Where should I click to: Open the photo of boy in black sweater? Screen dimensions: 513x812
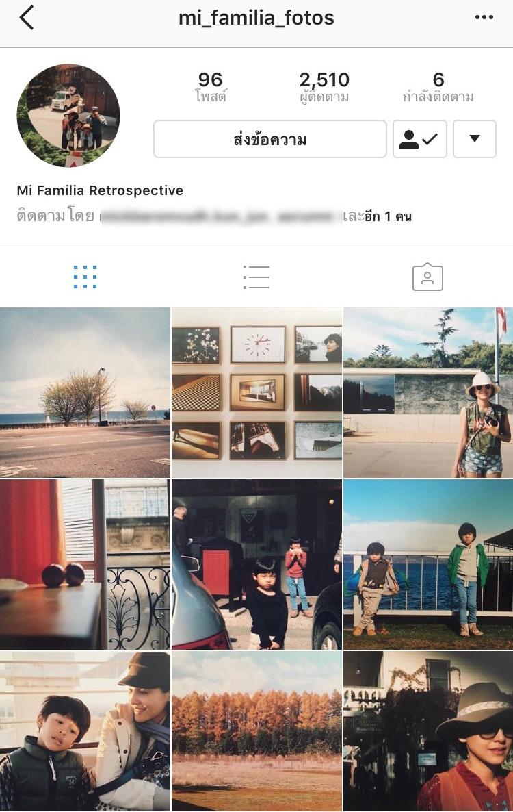point(256,564)
